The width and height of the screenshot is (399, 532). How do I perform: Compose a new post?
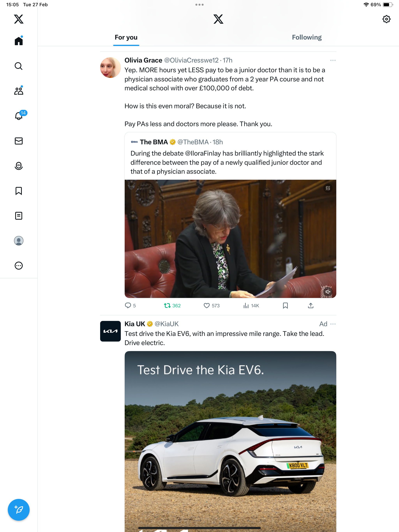[x=19, y=510]
